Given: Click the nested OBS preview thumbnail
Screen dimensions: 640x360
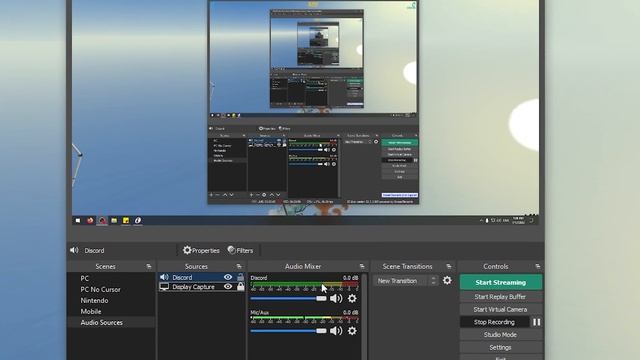Looking at the screenshot, I should (313, 102).
